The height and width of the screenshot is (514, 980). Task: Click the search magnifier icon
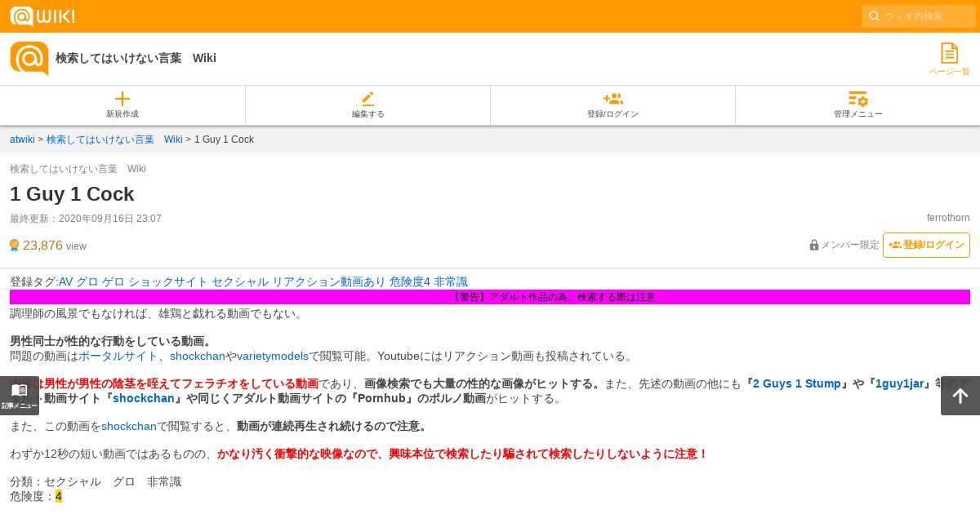(x=874, y=16)
